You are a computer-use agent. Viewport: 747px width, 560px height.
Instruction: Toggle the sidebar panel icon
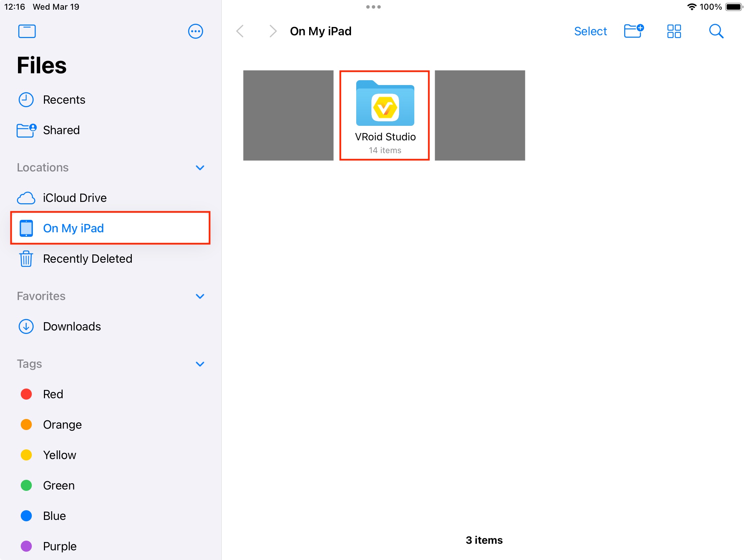click(x=27, y=31)
